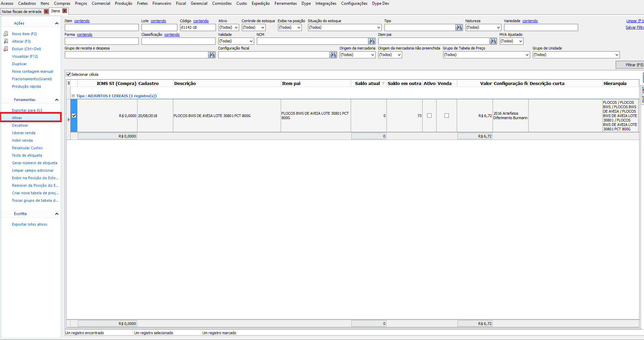Click the Alterar (F3) document icon
This screenshot has width=644, height=340.
[6, 41]
